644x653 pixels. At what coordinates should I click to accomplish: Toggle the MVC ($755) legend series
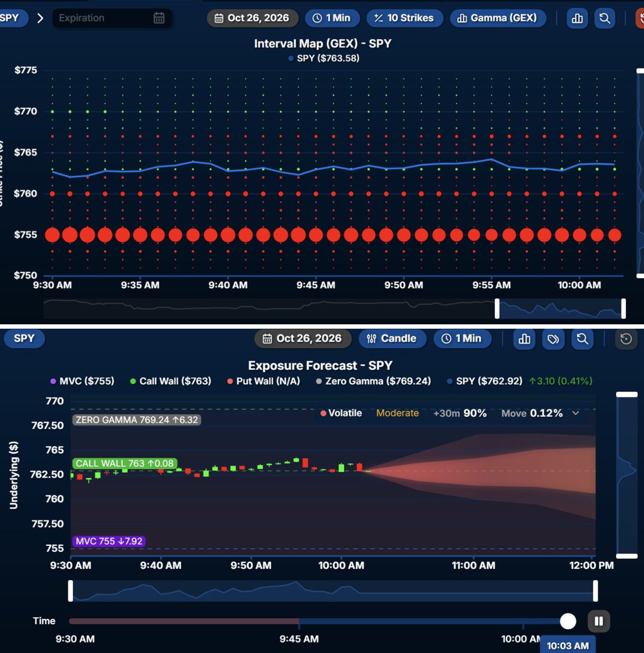(x=82, y=381)
